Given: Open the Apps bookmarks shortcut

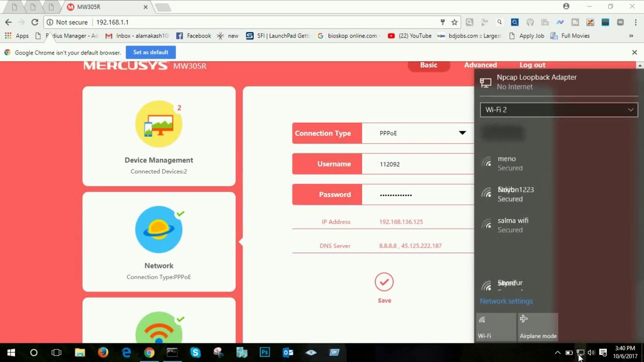Looking at the screenshot, I should [17, 36].
